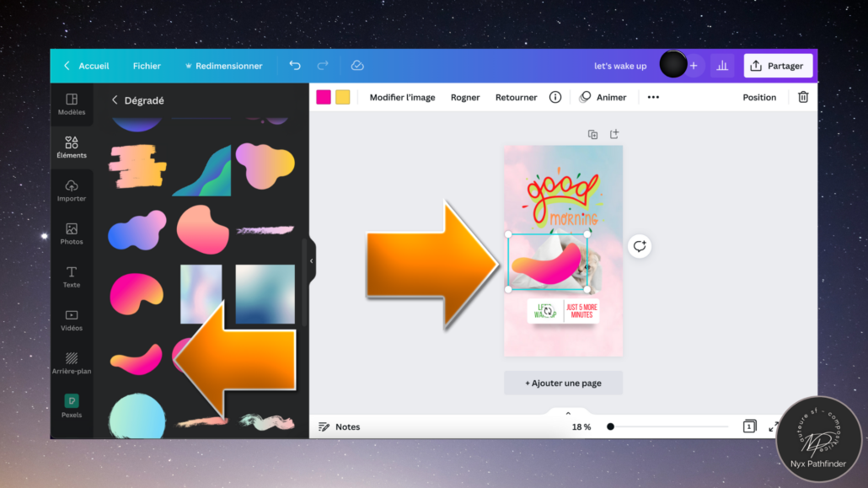Click the good morning text graphic on canvas
Screen dimensions: 868x488
pos(562,200)
